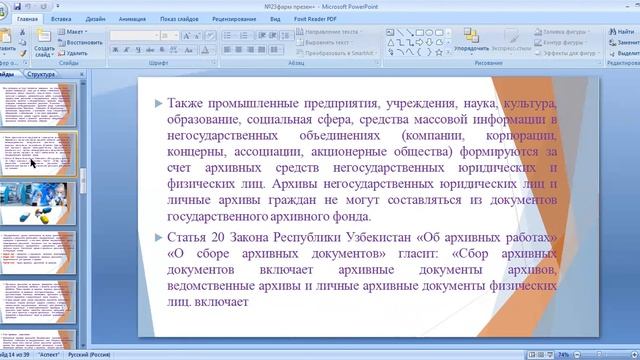Image resolution: width=640 pixels, height=360 pixels.
Task: Switch to the Анимация tab
Action: click(132, 19)
